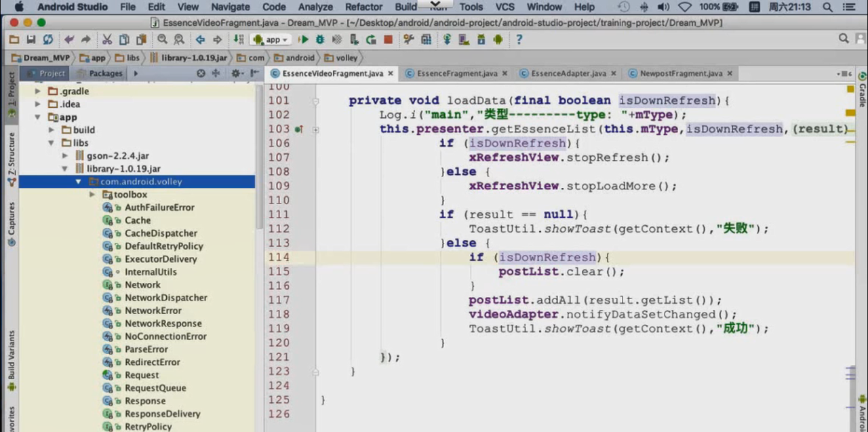This screenshot has height=432, width=868.
Task: Start debugging with the bug icon
Action: click(x=319, y=40)
